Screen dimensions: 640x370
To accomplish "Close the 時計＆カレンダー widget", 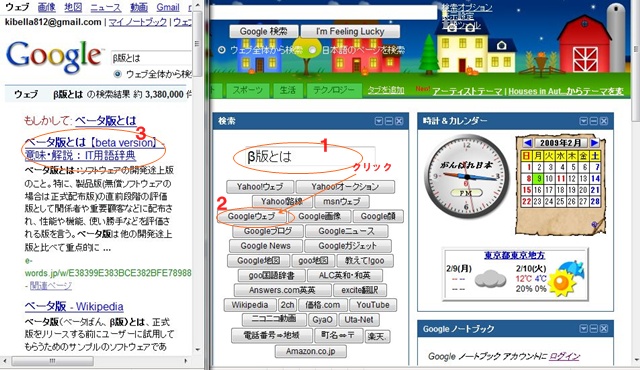I will coord(604,121).
